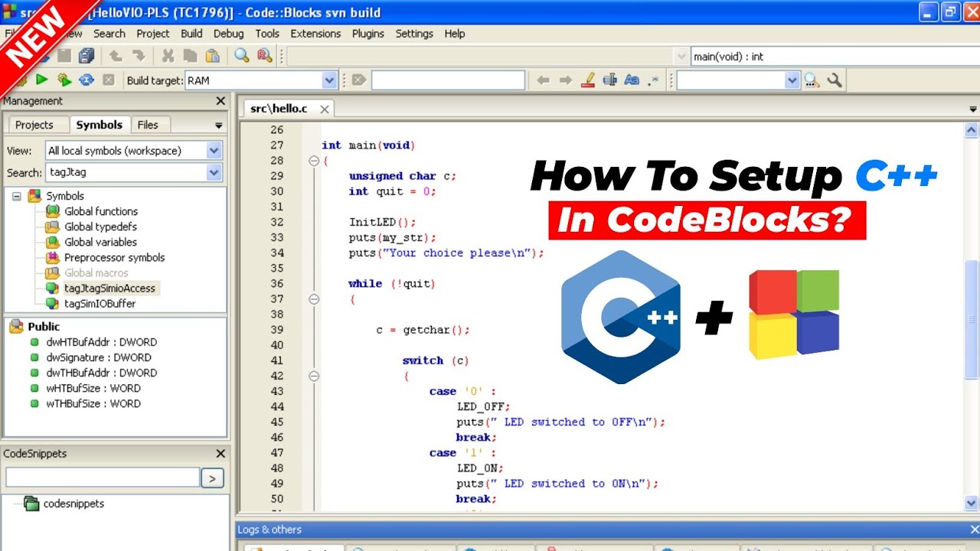Select tagSimIOBuffer symbol
This screenshot has width=980, height=551.
100,304
